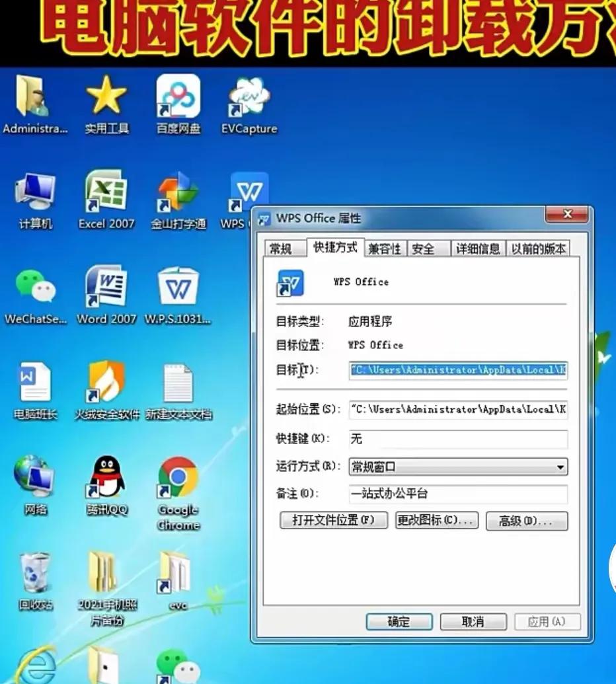Screen dimensions: 616x684
Task: Select the WPS Office desktop shortcut icon
Action: [x=249, y=190]
